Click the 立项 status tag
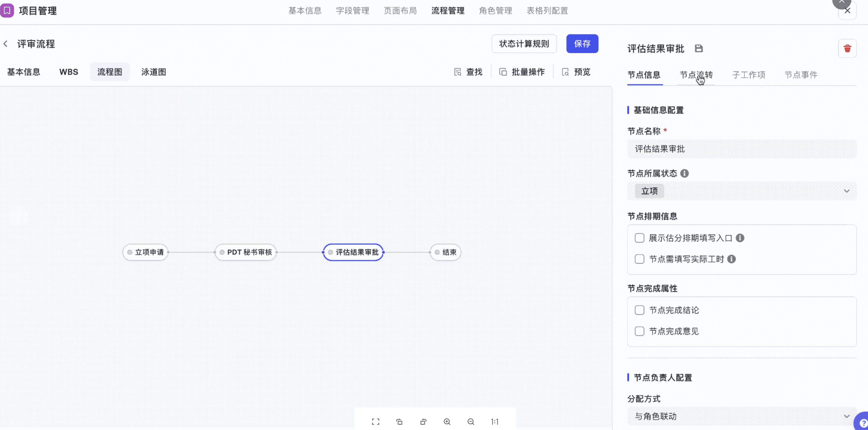 649,191
